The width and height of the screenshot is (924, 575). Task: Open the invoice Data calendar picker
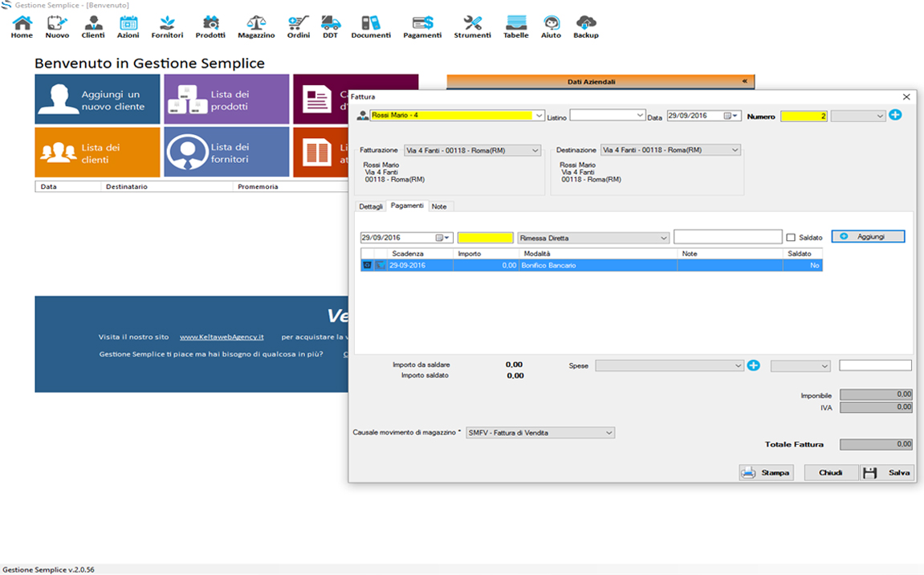(731, 116)
